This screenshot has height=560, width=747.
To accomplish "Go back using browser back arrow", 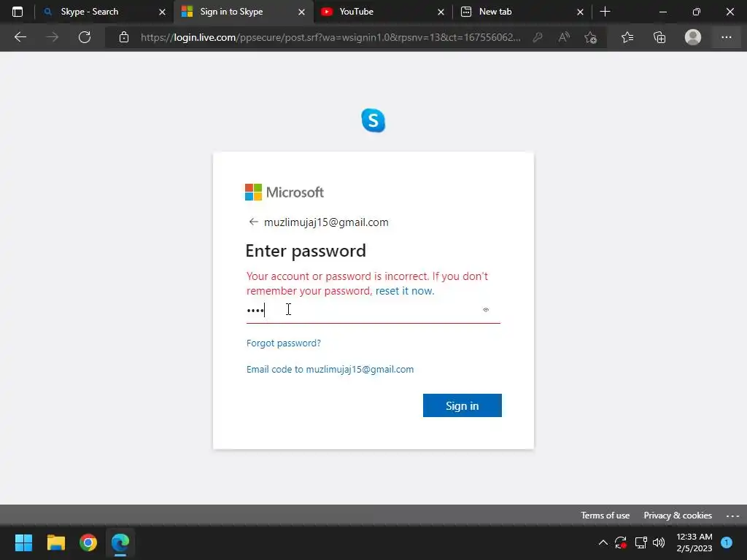I will tap(20, 37).
